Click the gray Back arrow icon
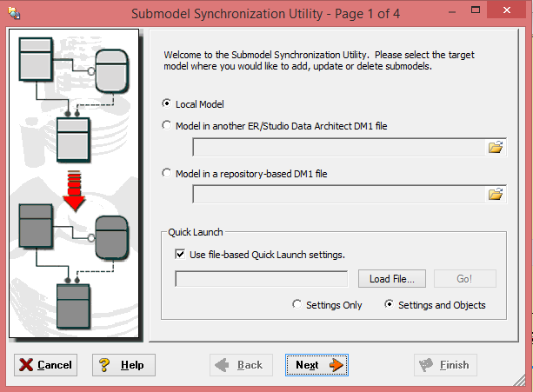 pos(222,365)
